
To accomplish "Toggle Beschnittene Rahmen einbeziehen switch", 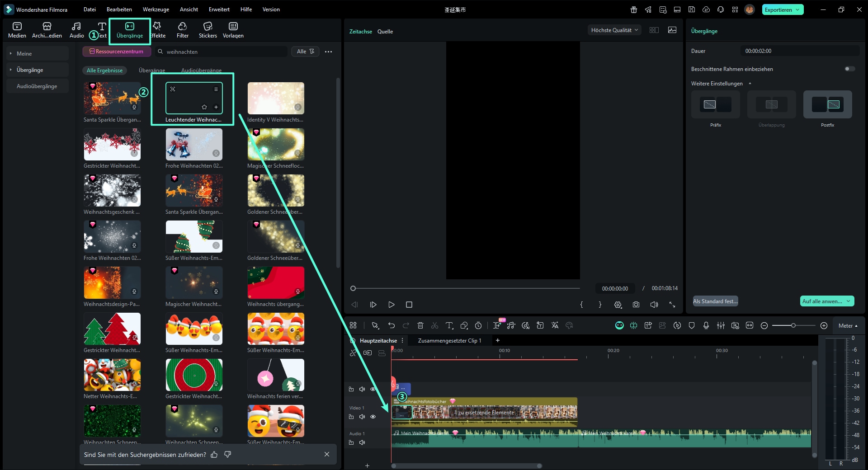I will point(849,69).
